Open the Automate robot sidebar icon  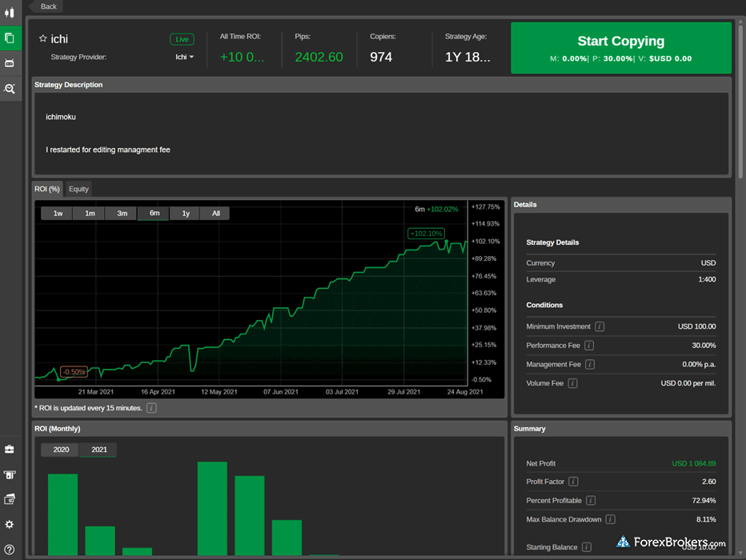click(x=10, y=62)
